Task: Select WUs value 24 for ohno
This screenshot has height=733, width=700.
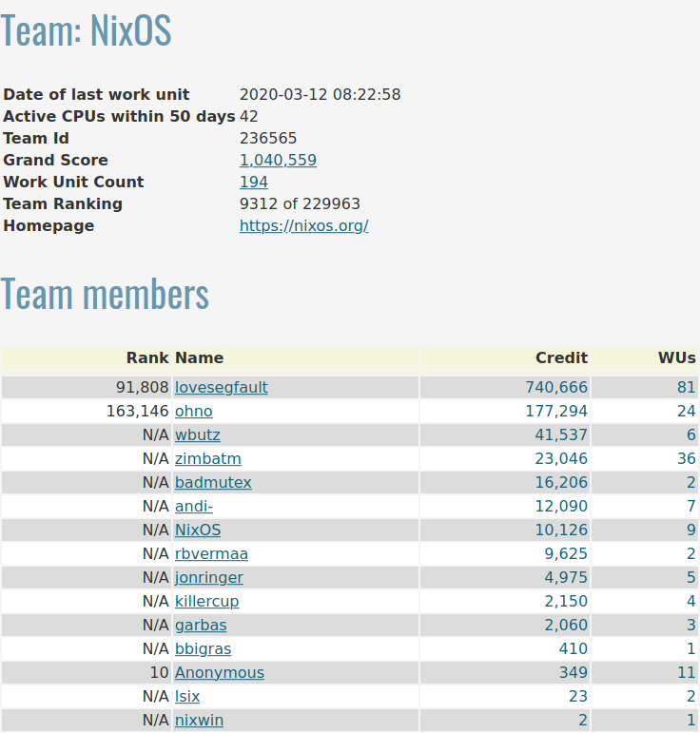Action: (687, 412)
